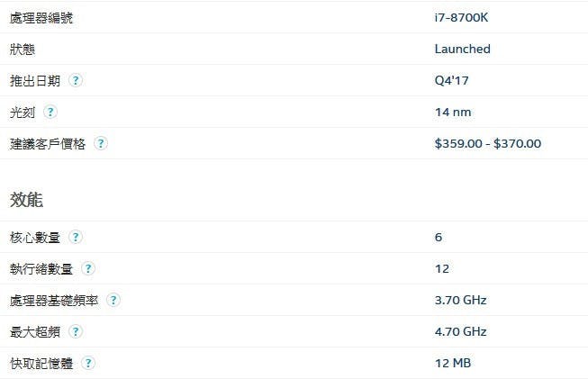
Task: Click the 執行緒數量 label text
Action: pyautogui.click(x=41, y=269)
